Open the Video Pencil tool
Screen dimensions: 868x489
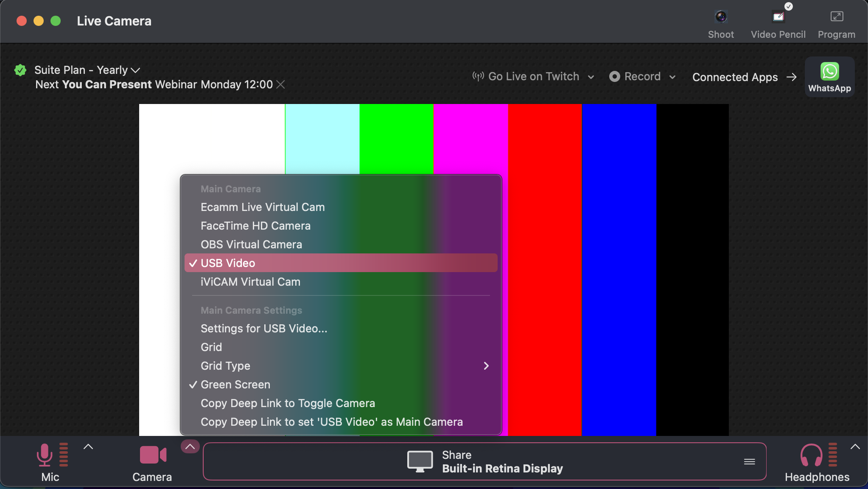pyautogui.click(x=778, y=17)
